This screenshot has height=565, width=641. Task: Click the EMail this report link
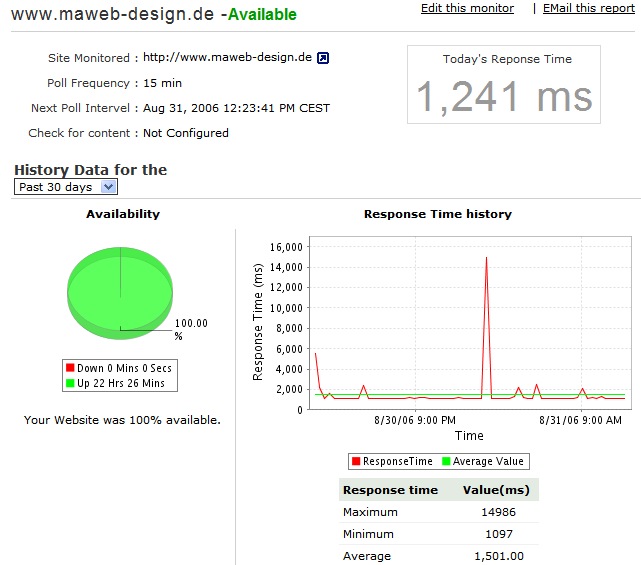click(x=588, y=8)
